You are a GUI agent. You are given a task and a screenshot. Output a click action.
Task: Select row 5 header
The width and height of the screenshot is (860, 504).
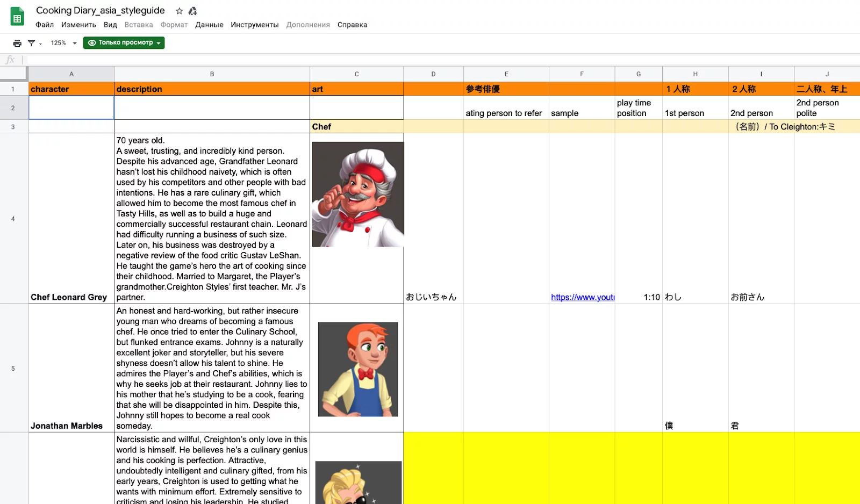click(x=13, y=368)
